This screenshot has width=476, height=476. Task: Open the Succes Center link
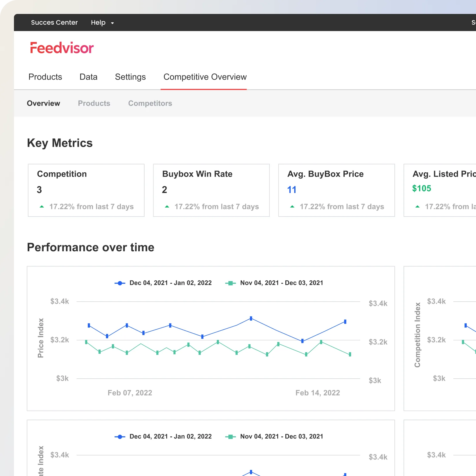pyautogui.click(x=54, y=22)
